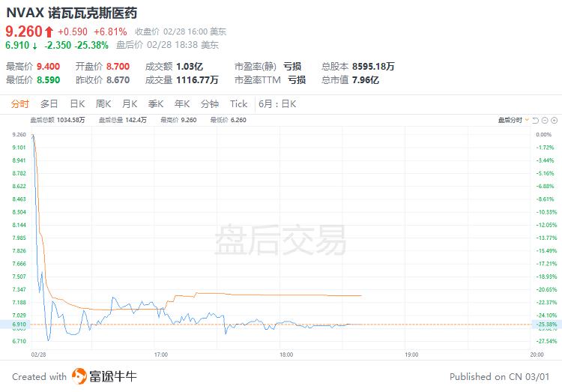This screenshot has height=392, width=562.
Task: Switch to the 多日 tab
Action: pos(49,104)
